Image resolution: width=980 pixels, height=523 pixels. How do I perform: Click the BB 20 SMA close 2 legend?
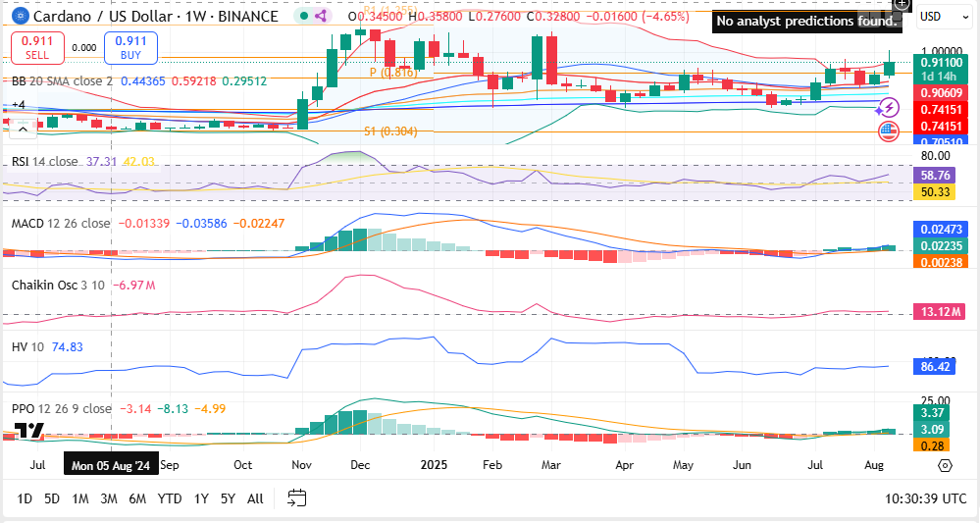click(x=63, y=81)
